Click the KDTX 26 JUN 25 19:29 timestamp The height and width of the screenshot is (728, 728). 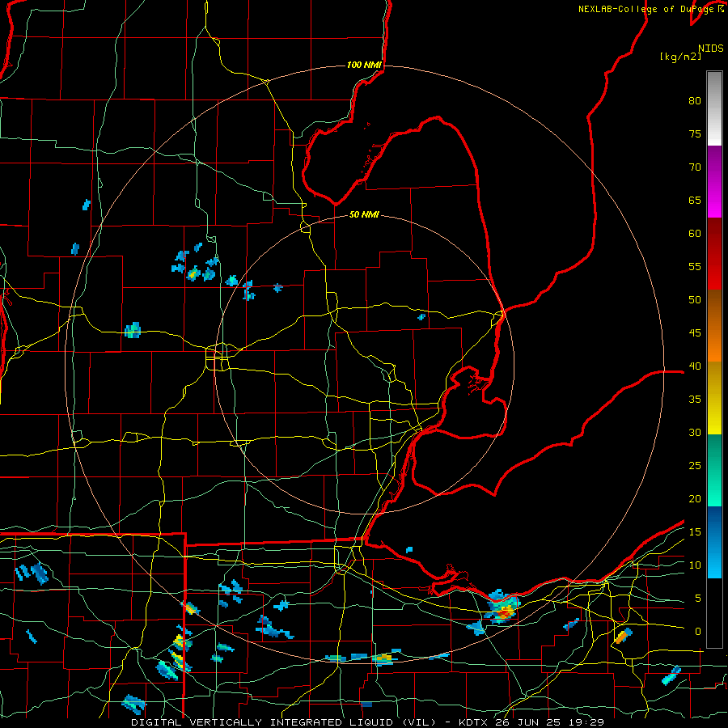pos(531,722)
